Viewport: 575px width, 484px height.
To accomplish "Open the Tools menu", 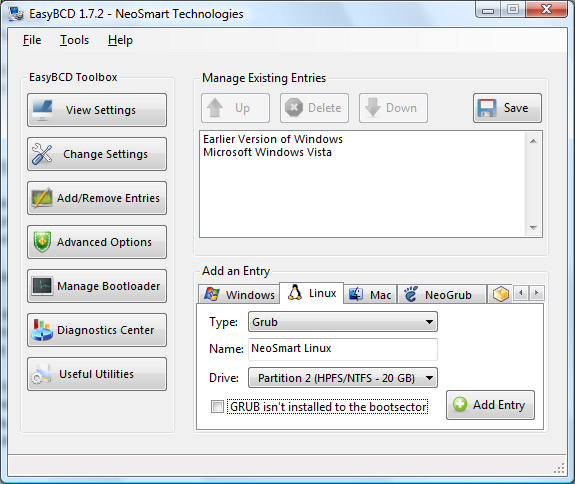I will [x=74, y=40].
